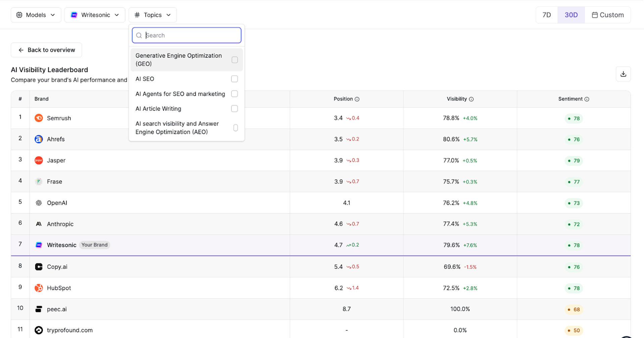Screen dimensions: 644x338
Task: Click the Your Brand badge
Action: click(95, 245)
